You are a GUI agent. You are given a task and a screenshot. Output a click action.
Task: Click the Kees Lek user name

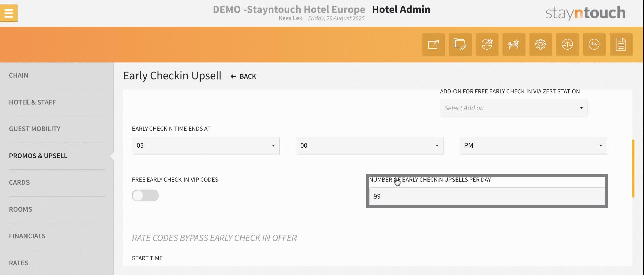pyautogui.click(x=290, y=18)
